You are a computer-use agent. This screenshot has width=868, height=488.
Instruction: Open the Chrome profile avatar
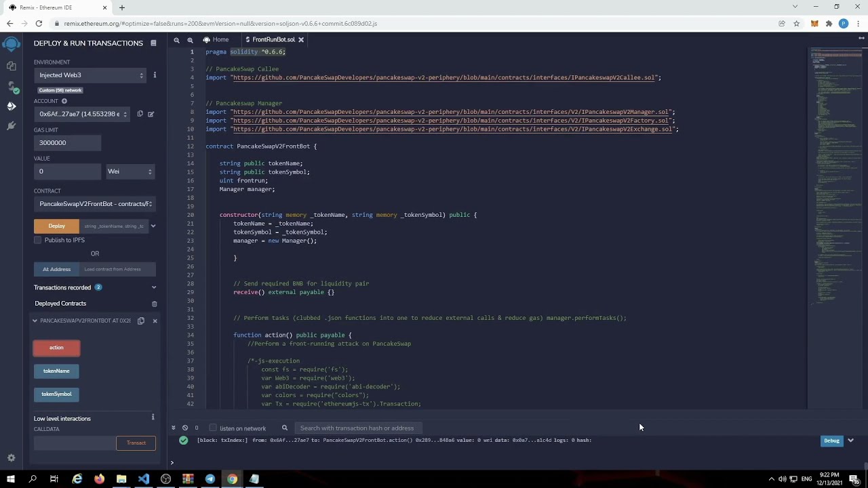(x=844, y=23)
